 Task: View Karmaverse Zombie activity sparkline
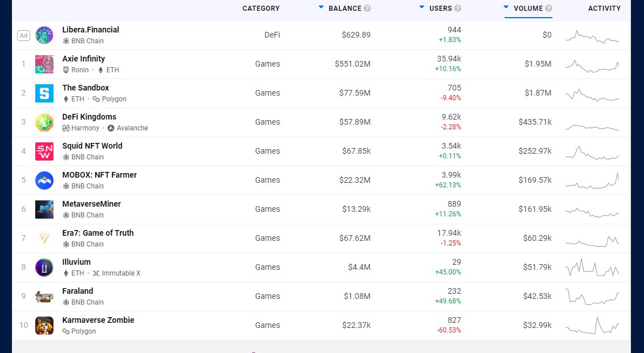pos(592,326)
